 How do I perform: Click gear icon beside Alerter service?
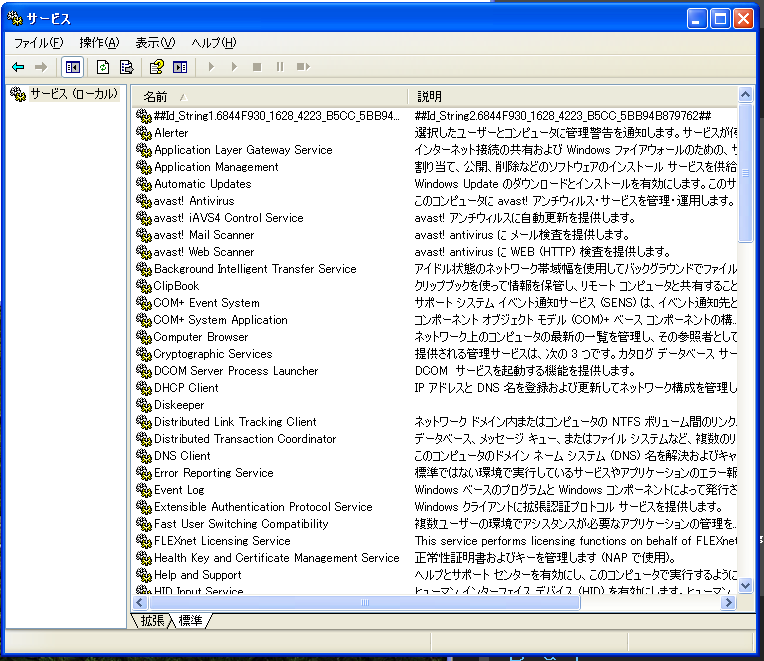[x=144, y=132]
